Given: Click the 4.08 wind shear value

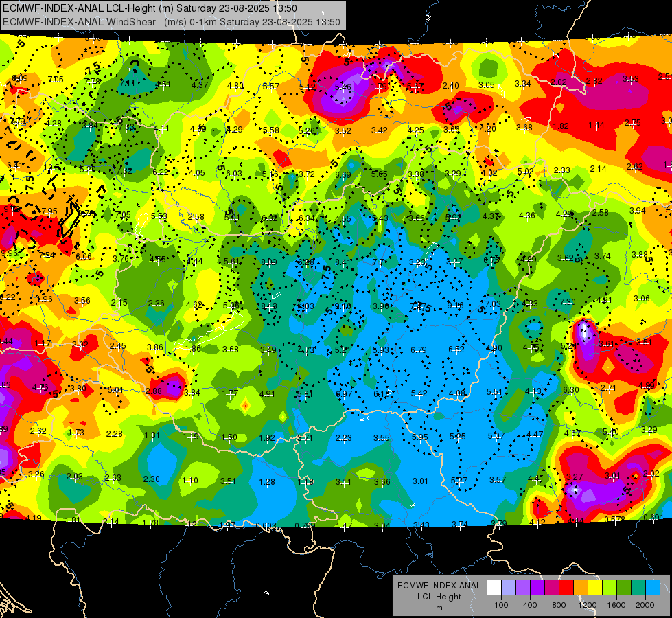Looking at the screenshot, I should point(457,393).
